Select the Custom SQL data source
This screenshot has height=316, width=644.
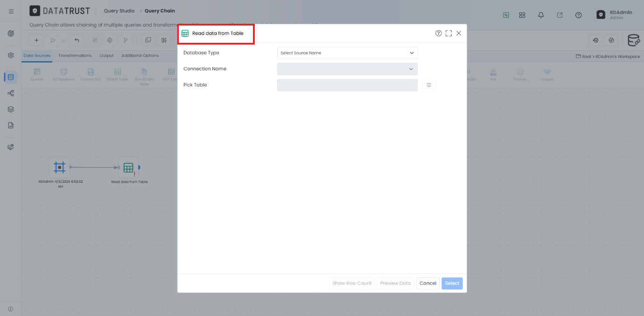pos(91,75)
